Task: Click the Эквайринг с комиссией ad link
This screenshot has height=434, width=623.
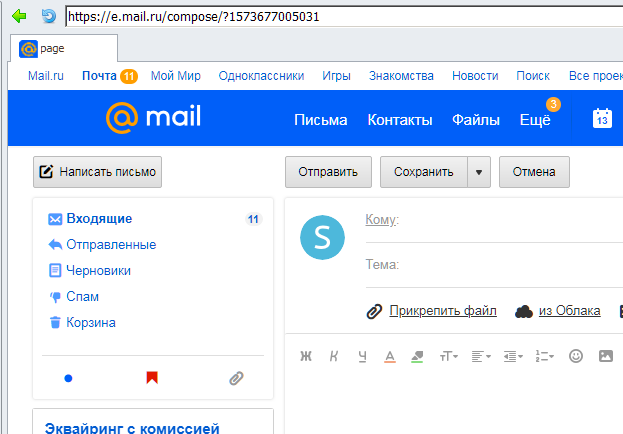Action: [x=132, y=428]
